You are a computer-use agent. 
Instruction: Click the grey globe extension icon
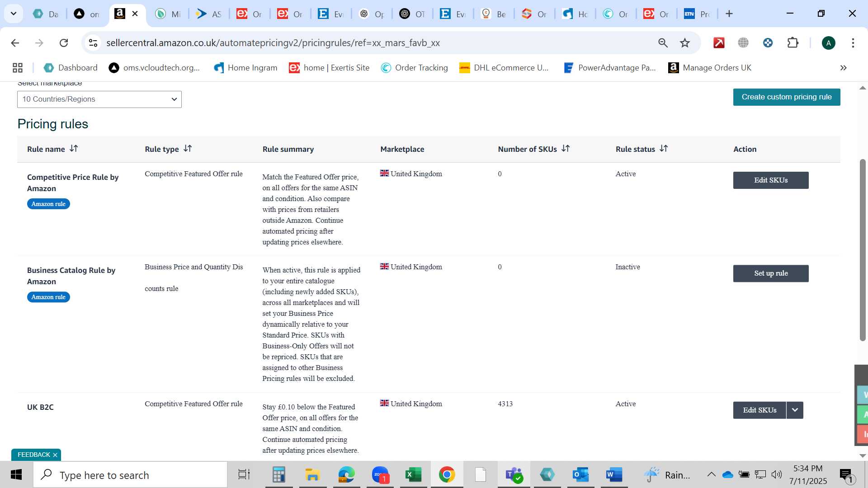coord(743,43)
